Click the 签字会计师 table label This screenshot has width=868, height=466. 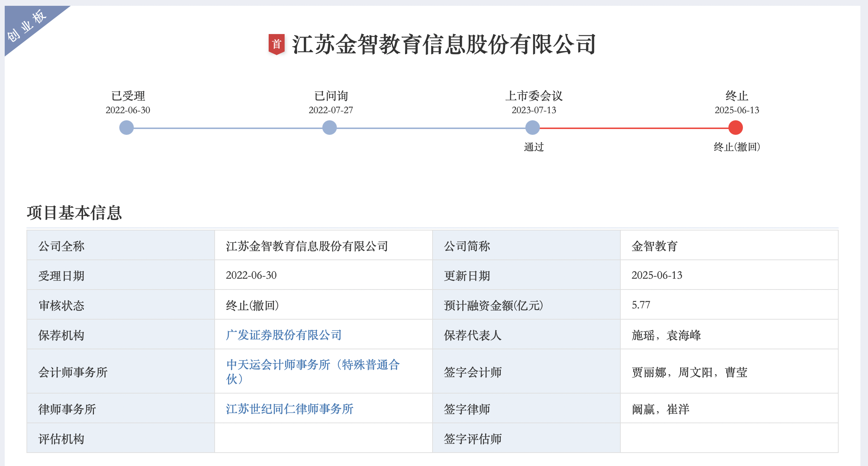[x=473, y=373]
